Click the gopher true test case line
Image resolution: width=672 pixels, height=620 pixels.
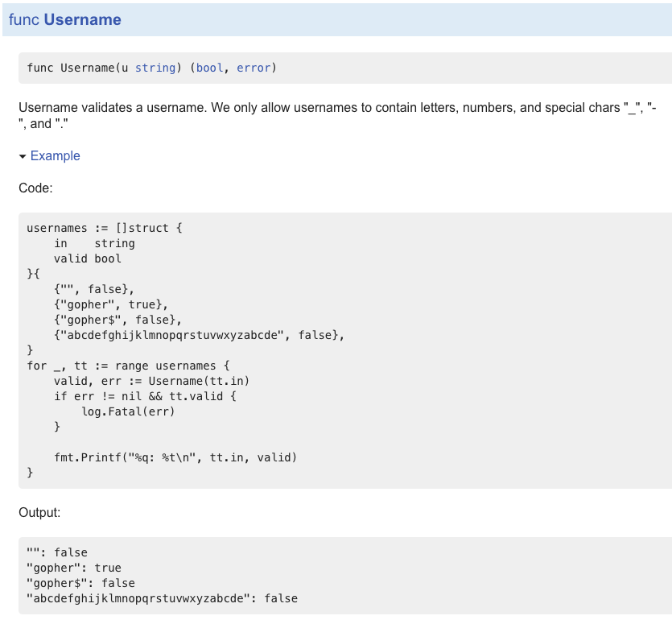pyautogui.click(x=105, y=304)
